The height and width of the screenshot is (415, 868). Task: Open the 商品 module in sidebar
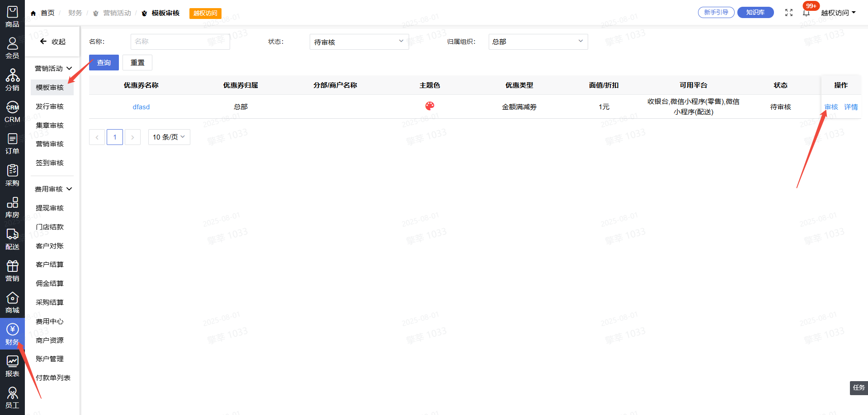coord(12,17)
